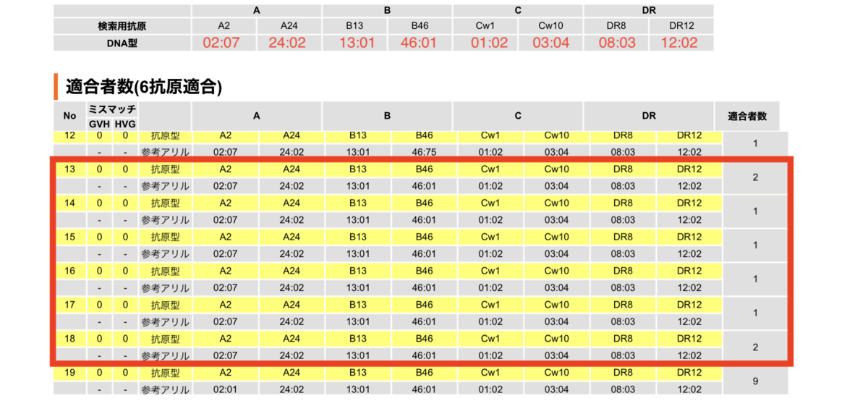The height and width of the screenshot is (401, 868).
Task: Select DR12 in the 検索用抗原 row
Action: point(681,26)
